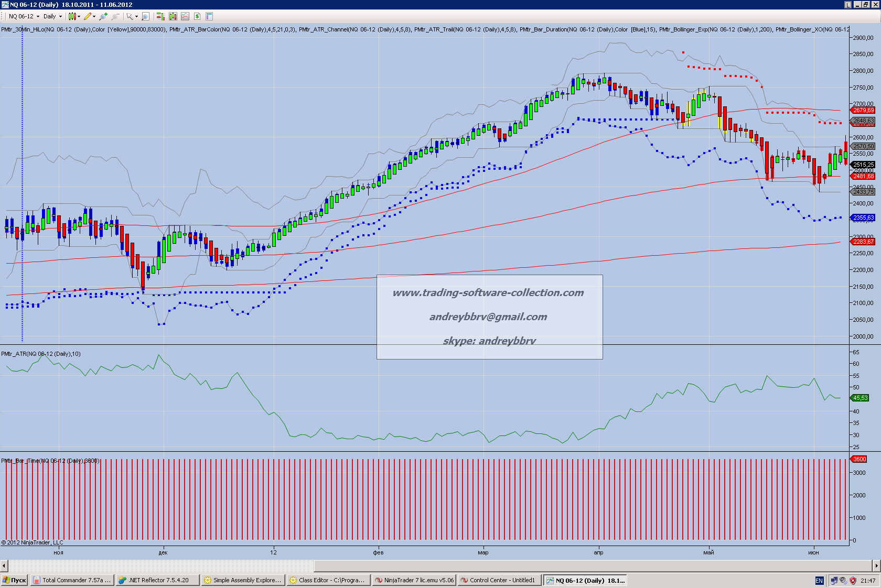Open the chart style candlestick icon
Viewport: 881px width, 588px height.
point(72,16)
